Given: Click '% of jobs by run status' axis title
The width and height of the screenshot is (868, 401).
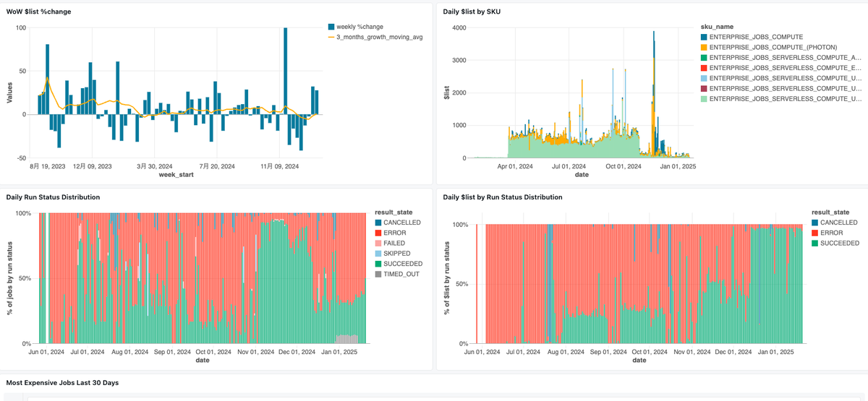Looking at the screenshot, I should [x=9, y=278].
